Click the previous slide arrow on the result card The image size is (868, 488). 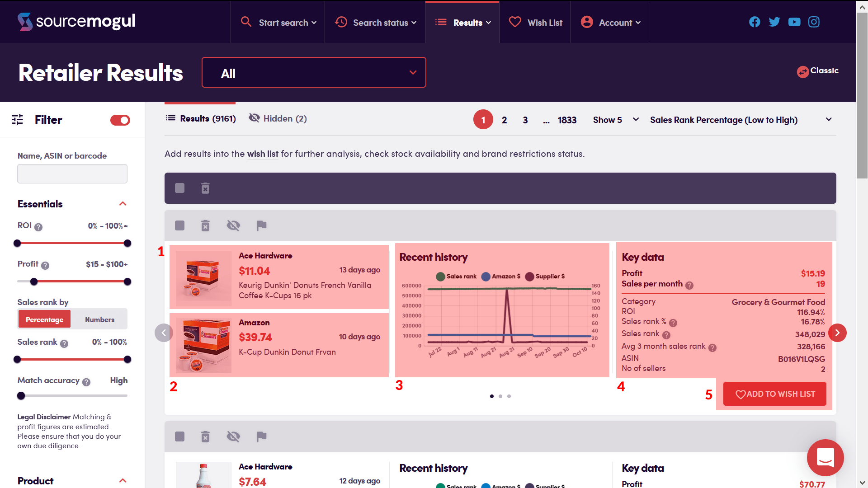(x=164, y=333)
